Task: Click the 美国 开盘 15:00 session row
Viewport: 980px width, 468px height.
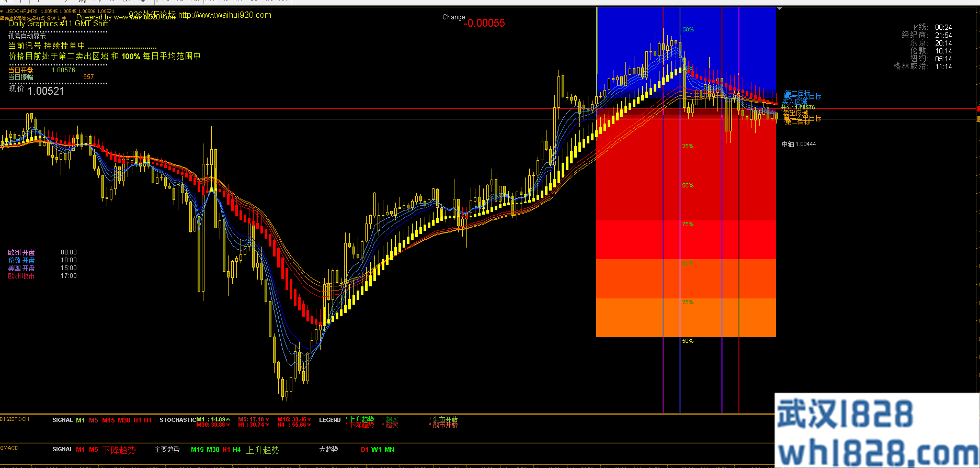Action: point(42,268)
